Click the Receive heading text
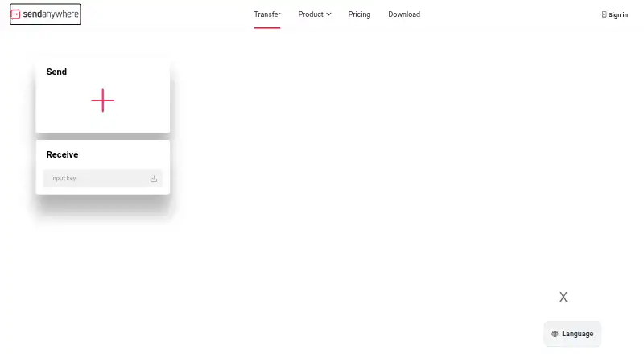The image size is (644, 354). tap(62, 154)
